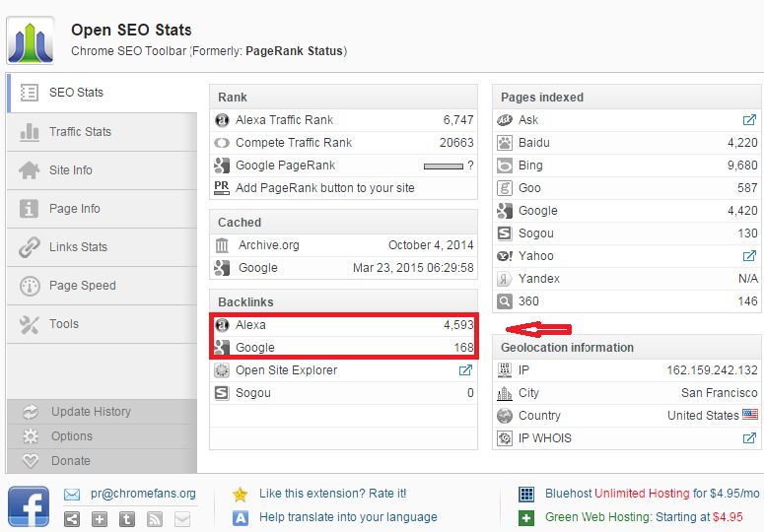Click IP address 162.159.242.132
The image size is (764, 532).
coord(713,370)
